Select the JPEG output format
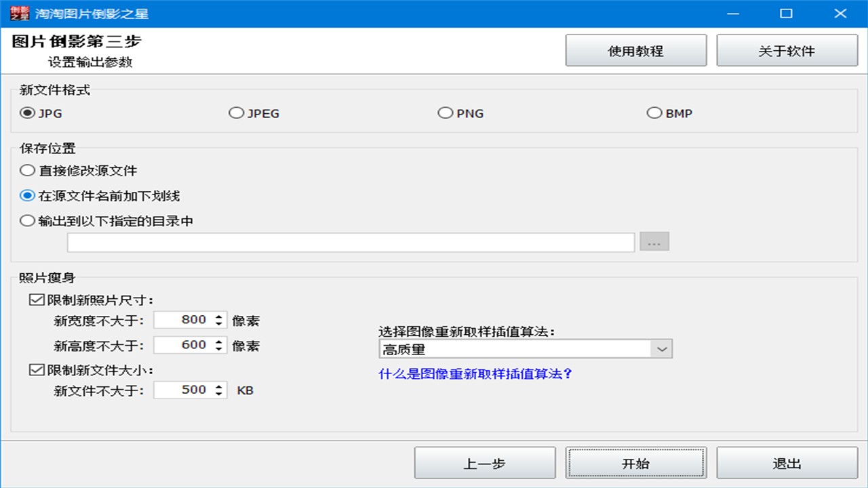The width and height of the screenshot is (868, 488). tap(237, 113)
